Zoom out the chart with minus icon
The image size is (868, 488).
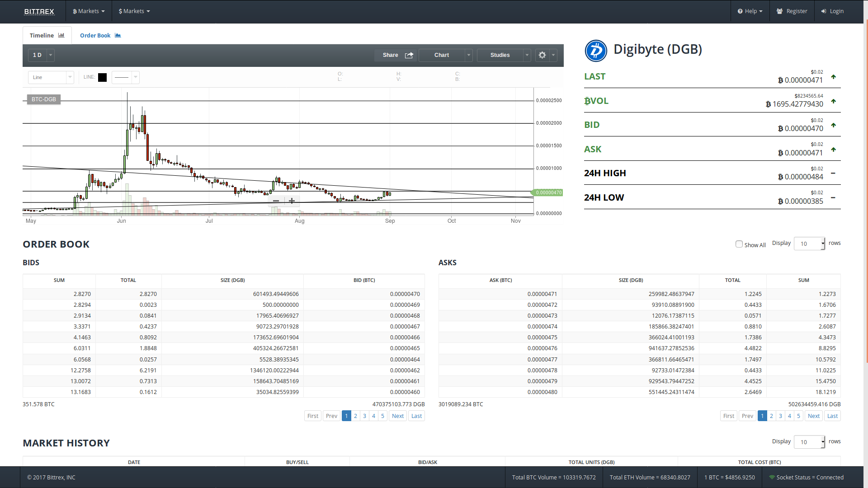276,201
